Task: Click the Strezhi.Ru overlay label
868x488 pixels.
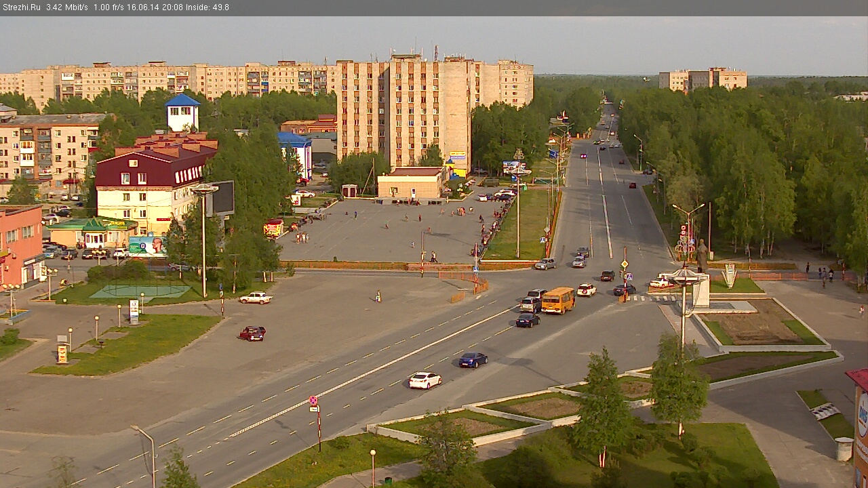Action: tap(22, 7)
